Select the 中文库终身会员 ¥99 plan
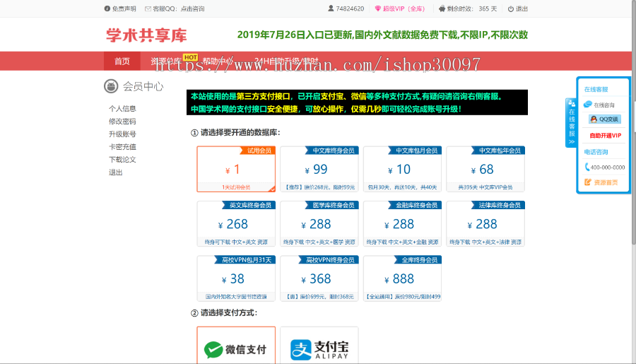Viewport: 636px width, 364px height. coord(319,169)
